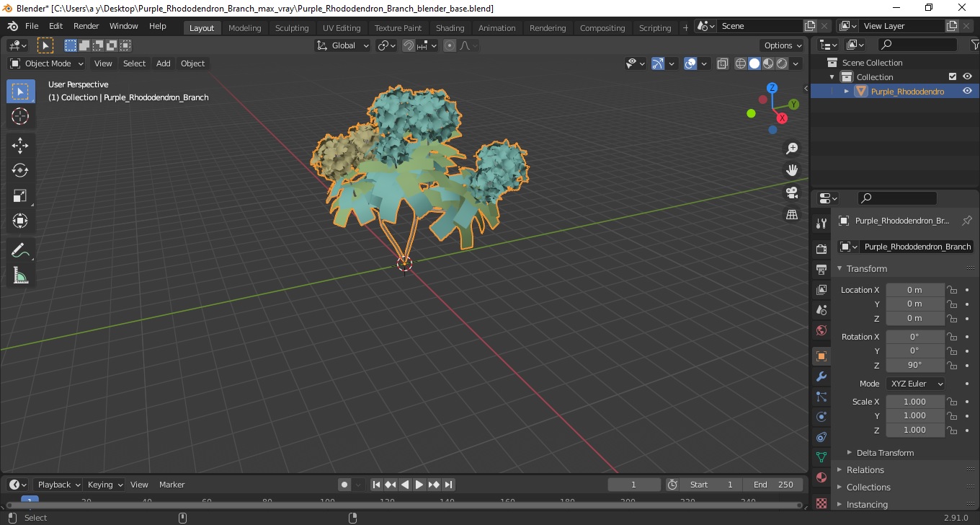
Task: Expand the Collections panel in Properties
Action: point(868,487)
